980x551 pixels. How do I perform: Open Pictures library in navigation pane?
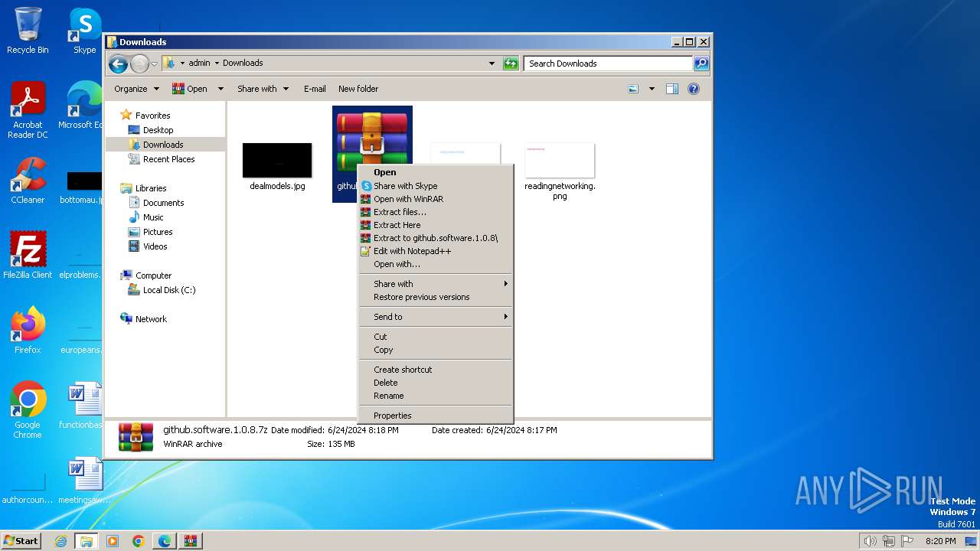[158, 232]
